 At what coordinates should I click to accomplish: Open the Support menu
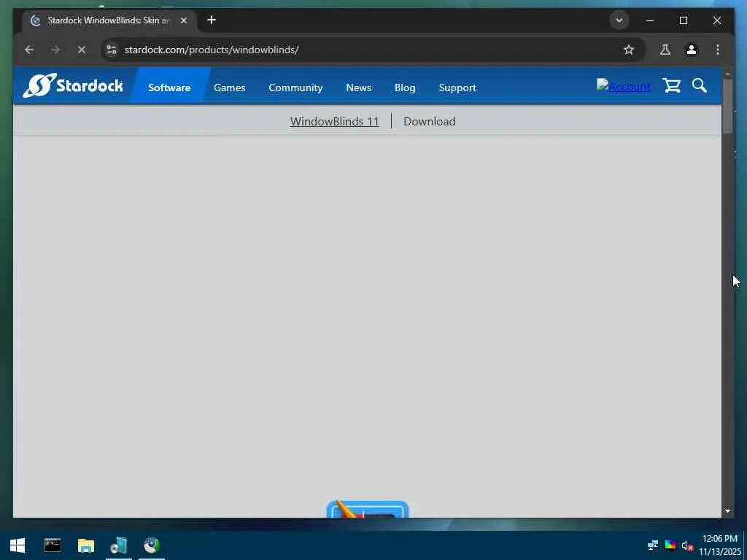click(x=457, y=87)
